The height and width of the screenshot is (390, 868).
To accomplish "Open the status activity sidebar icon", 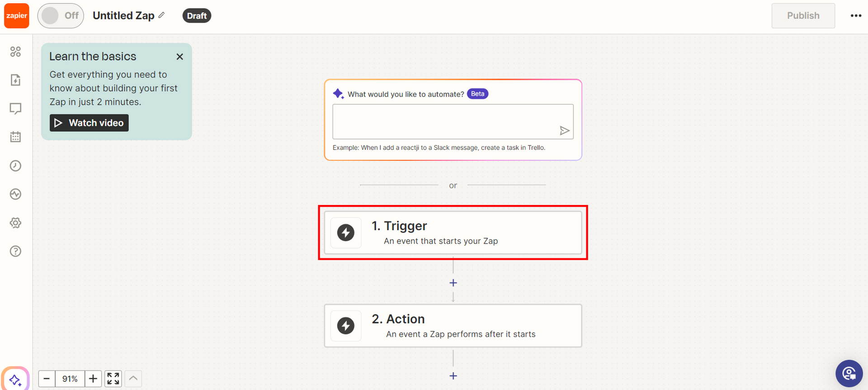I will 15,194.
